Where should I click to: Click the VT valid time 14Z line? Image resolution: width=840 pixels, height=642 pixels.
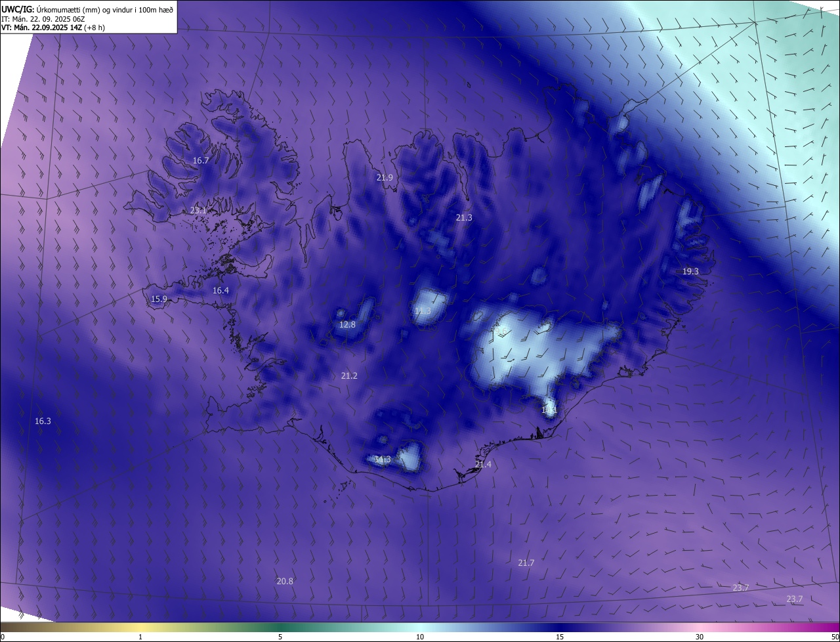click(53, 28)
